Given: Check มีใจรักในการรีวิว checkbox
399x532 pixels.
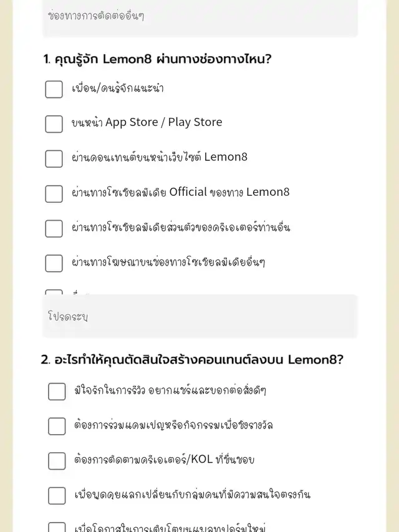Looking at the screenshot, I should pyautogui.click(x=57, y=392).
